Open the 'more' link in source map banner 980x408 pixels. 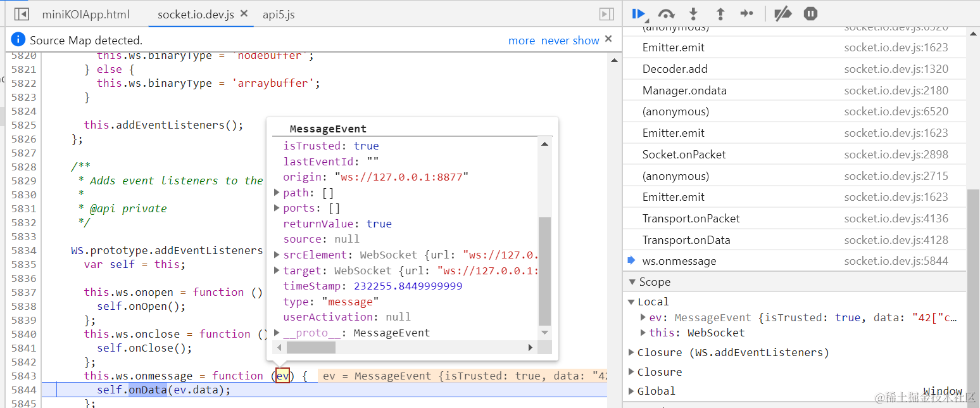(522, 41)
